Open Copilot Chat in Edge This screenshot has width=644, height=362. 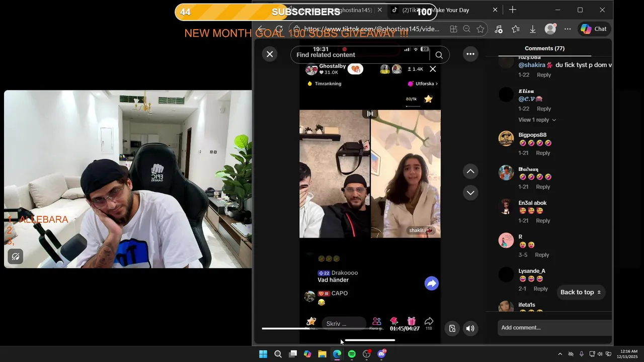click(594, 29)
